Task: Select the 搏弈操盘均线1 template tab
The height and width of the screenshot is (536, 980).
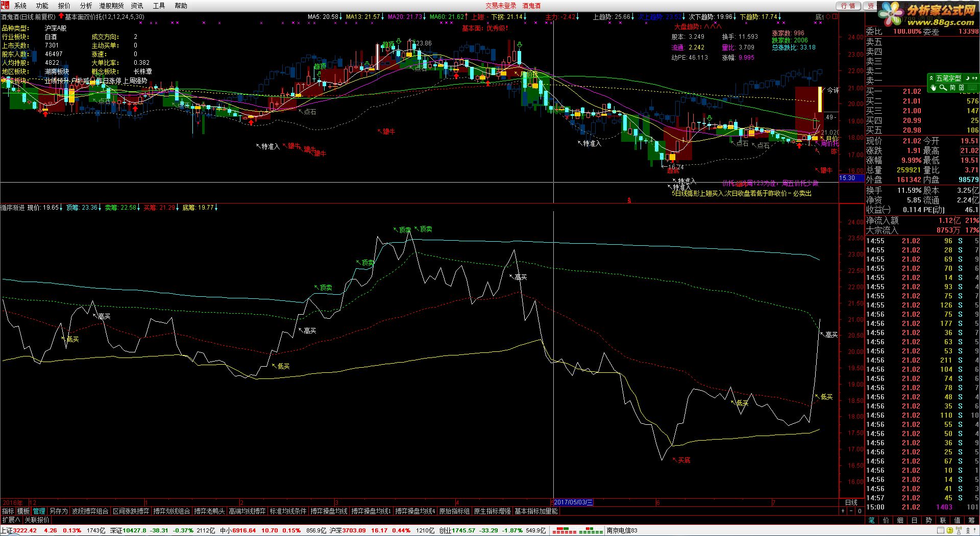Action: 371,511
